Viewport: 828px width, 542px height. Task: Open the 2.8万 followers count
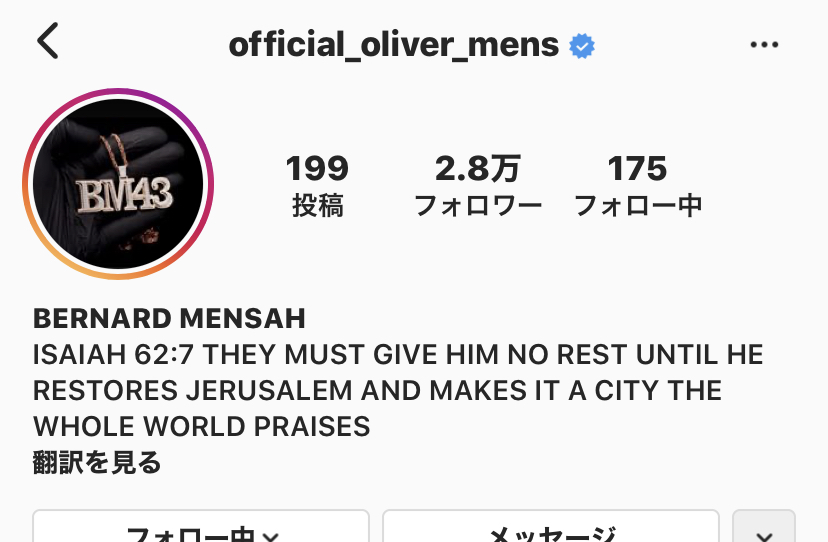click(x=478, y=169)
